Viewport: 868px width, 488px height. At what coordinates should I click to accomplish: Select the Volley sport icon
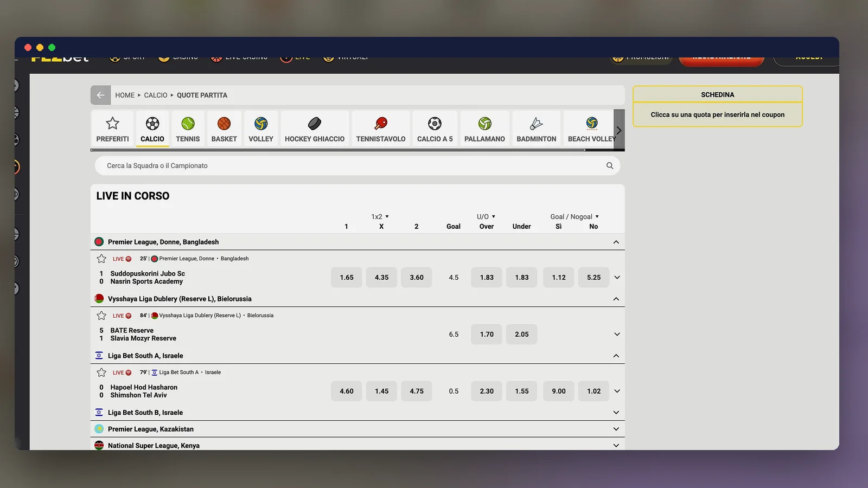(261, 124)
